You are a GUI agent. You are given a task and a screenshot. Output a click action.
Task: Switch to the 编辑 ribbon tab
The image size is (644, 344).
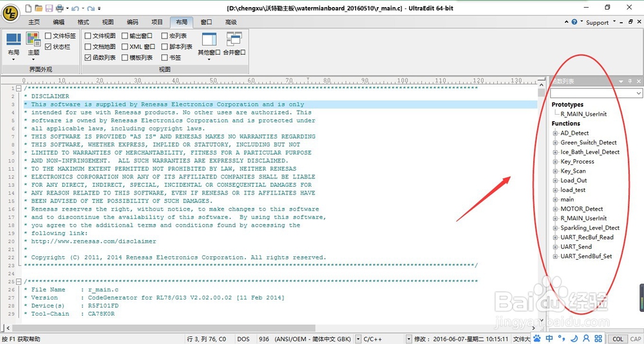tap(59, 22)
